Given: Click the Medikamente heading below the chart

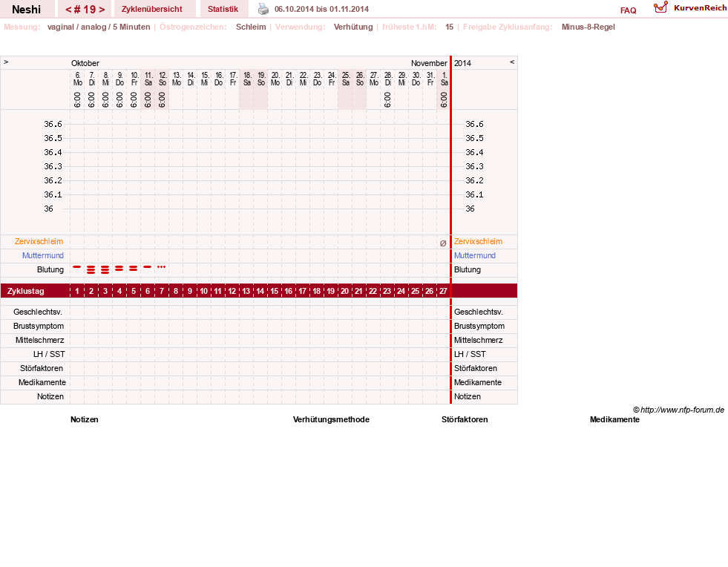Looking at the screenshot, I should [614, 419].
